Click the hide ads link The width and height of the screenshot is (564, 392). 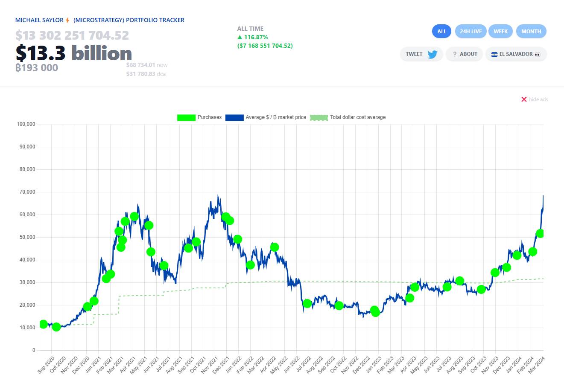tap(538, 99)
